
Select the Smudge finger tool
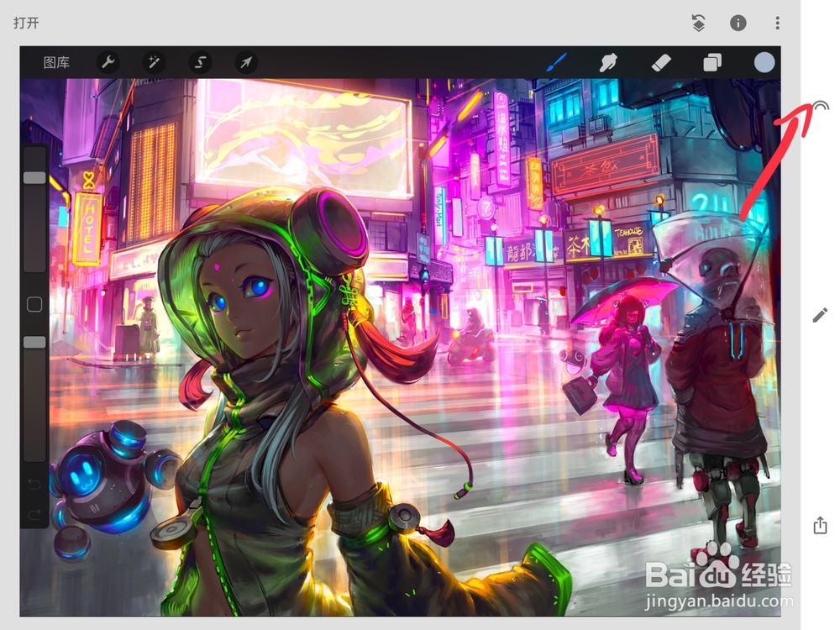(x=608, y=63)
